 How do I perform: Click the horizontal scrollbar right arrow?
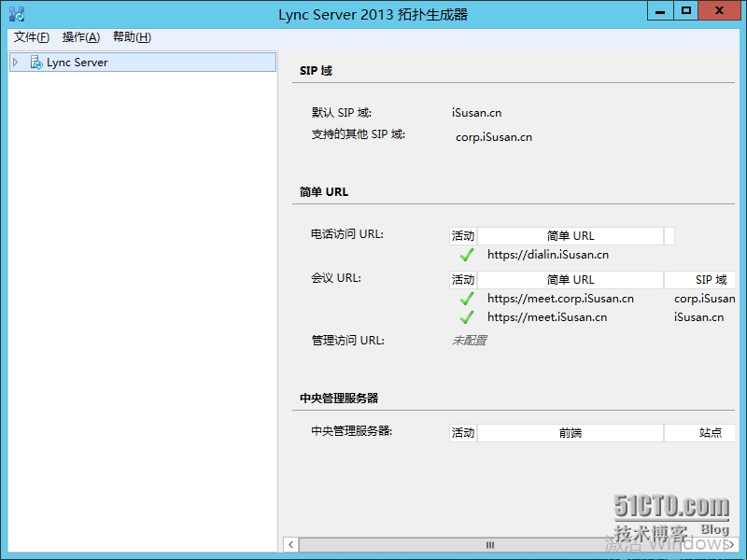click(x=731, y=545)
